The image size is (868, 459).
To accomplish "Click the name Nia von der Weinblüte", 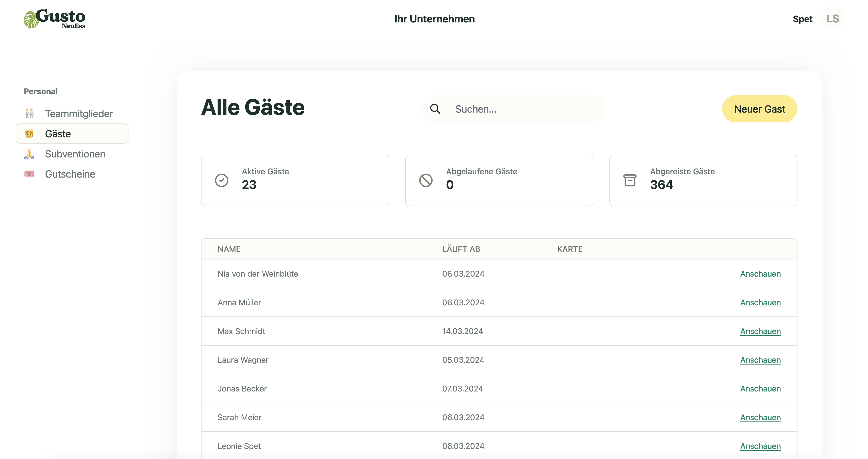I will click(x=258, y=274).
